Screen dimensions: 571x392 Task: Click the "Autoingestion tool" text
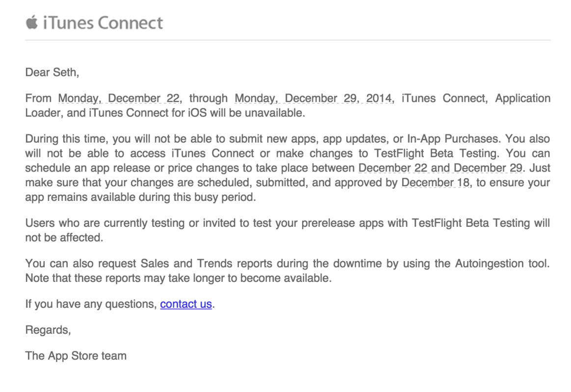click(500, 263)
